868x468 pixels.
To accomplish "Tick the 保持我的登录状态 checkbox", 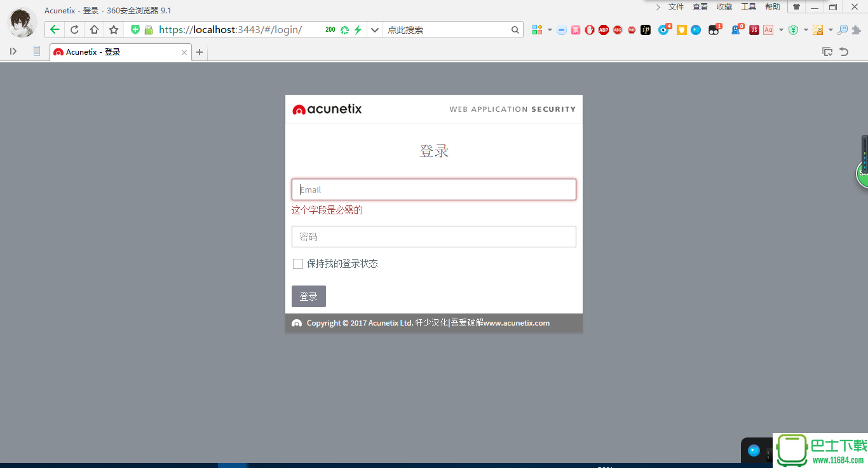I will tap(298, 264).
